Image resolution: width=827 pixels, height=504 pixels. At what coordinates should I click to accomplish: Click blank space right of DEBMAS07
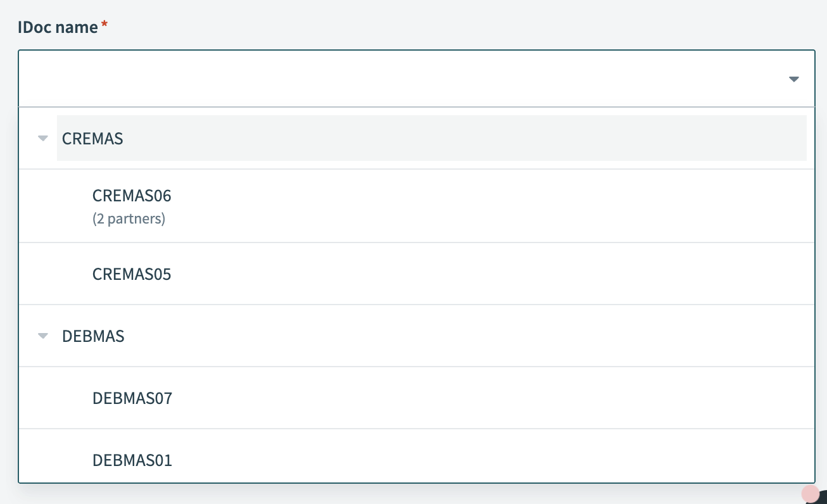[x=475, y=398]
